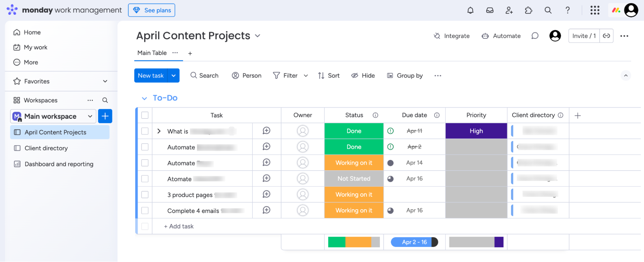Click the Automate button
The width and height of the screenshot is (644, 262).
coord(501,36)
